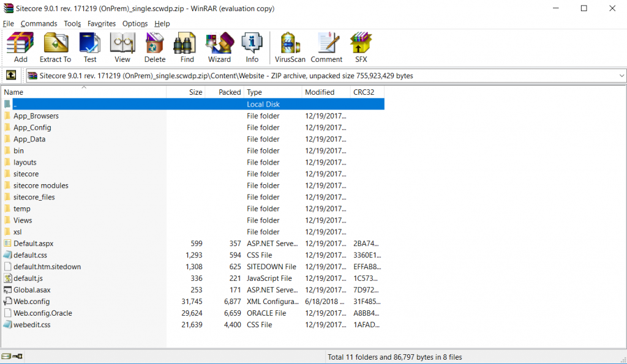Open the Options menu

point(135,23)
